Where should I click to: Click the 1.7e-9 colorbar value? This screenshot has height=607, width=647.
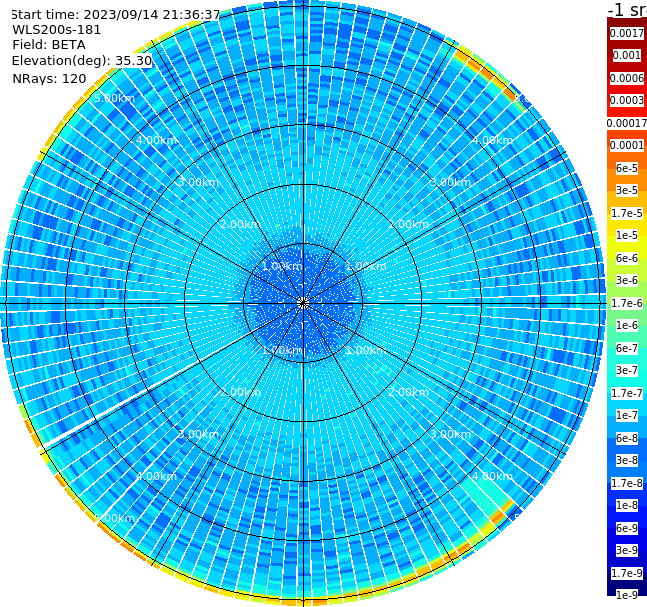(x=627, y=573)
